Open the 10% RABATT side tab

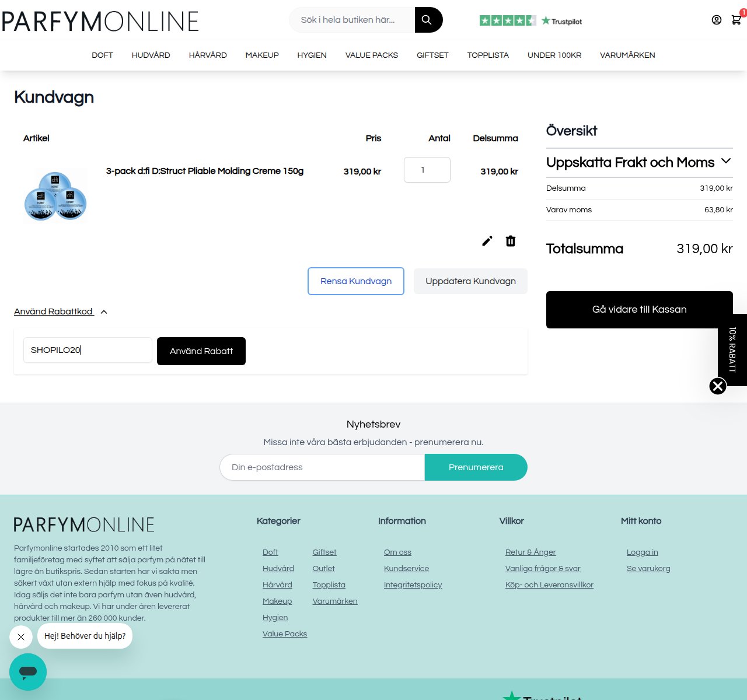tap(732, 350)
